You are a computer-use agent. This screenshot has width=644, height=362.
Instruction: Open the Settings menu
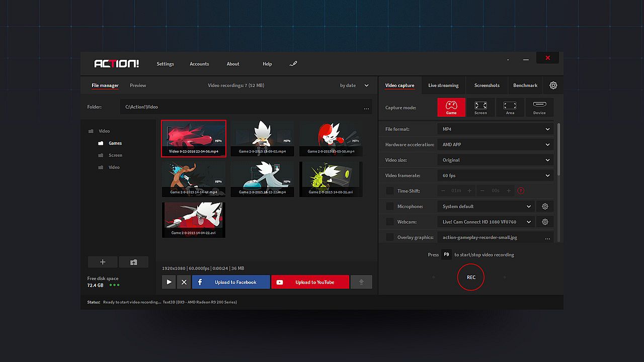click(165, 64)
